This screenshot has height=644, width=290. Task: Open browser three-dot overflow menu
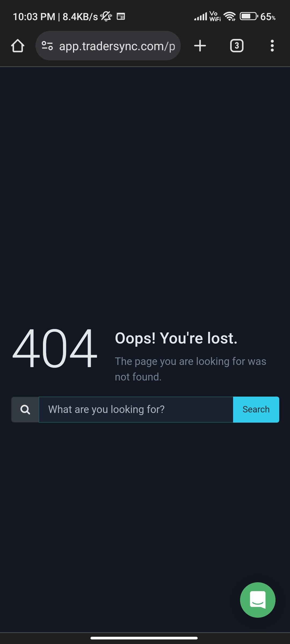272,46
